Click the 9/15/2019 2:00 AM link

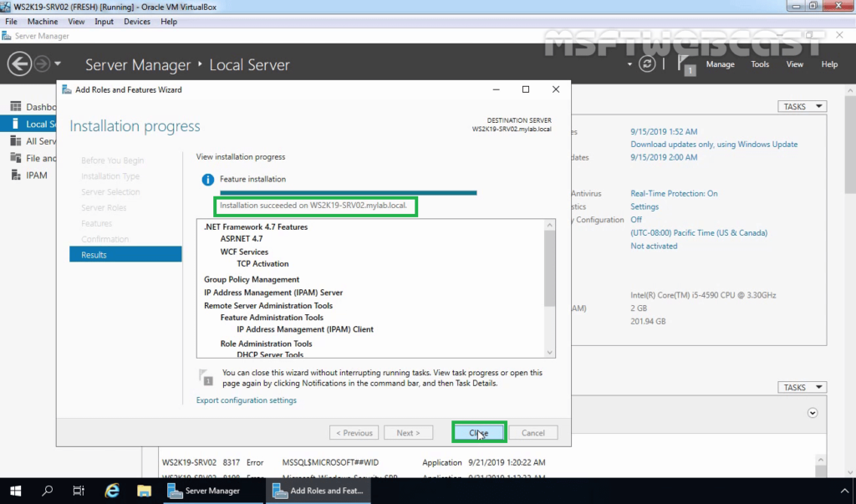click(664, 157)
